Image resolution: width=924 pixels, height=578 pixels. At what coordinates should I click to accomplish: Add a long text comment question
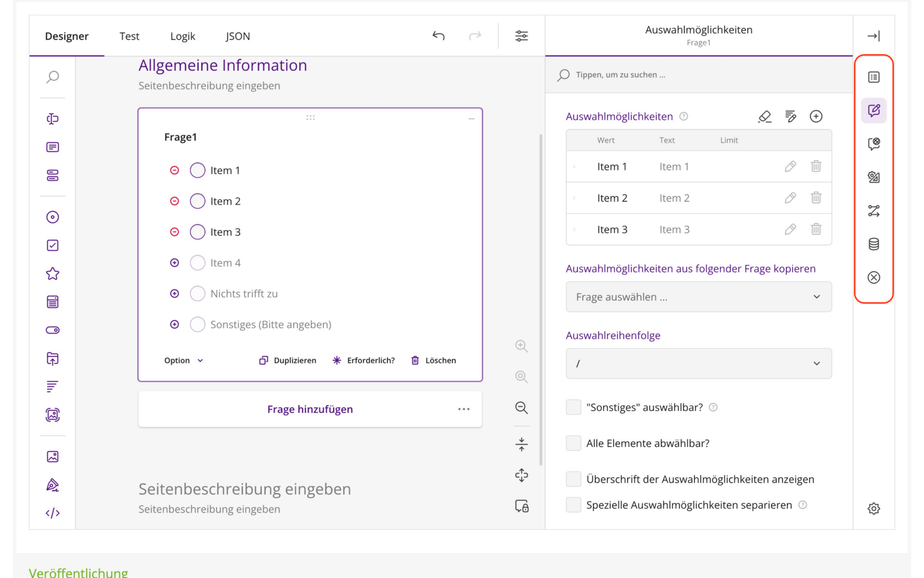tap(53, 147)
